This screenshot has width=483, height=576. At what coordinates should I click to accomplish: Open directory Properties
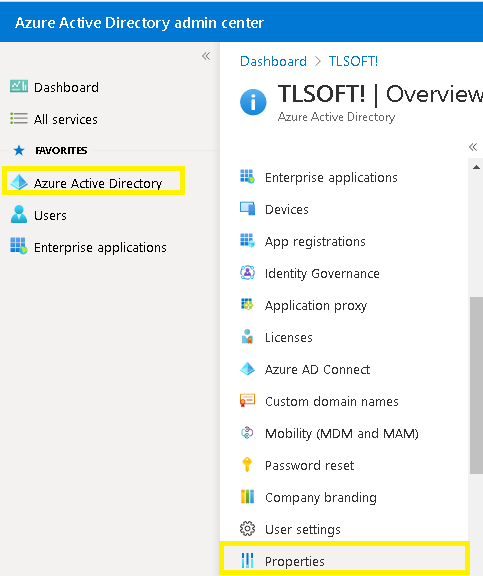tap(295, 561)
